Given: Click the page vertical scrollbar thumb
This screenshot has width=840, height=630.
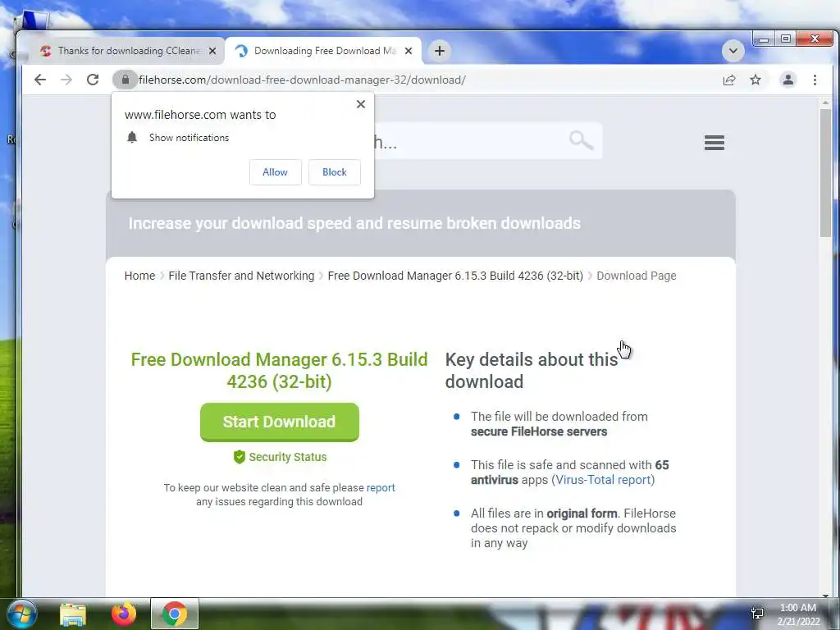Looking at the screenshot, I should (x=825, y=173).
